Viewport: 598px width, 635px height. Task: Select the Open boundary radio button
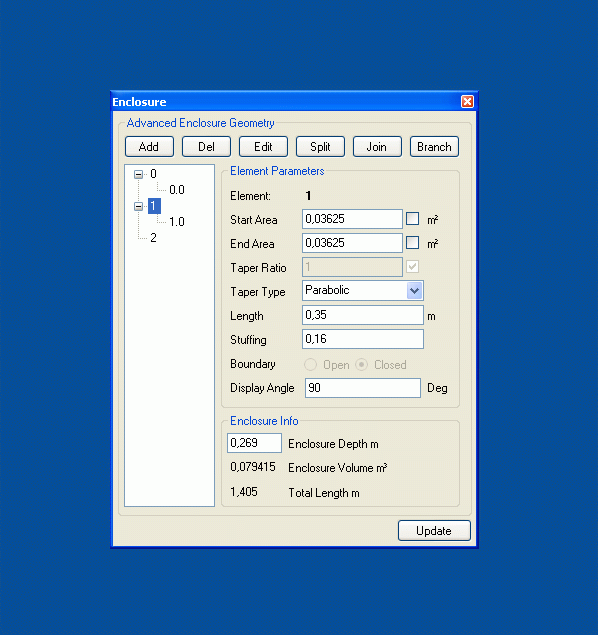(x=310, y=364)
